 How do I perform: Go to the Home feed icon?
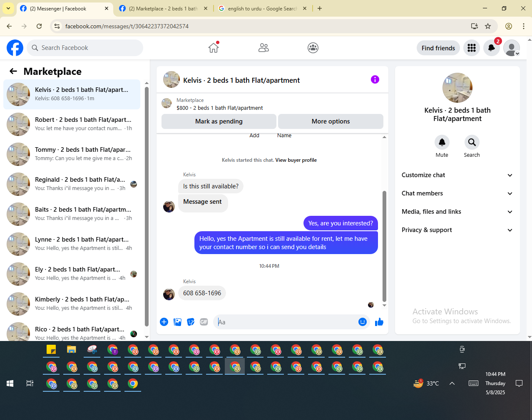coord(214,48)
